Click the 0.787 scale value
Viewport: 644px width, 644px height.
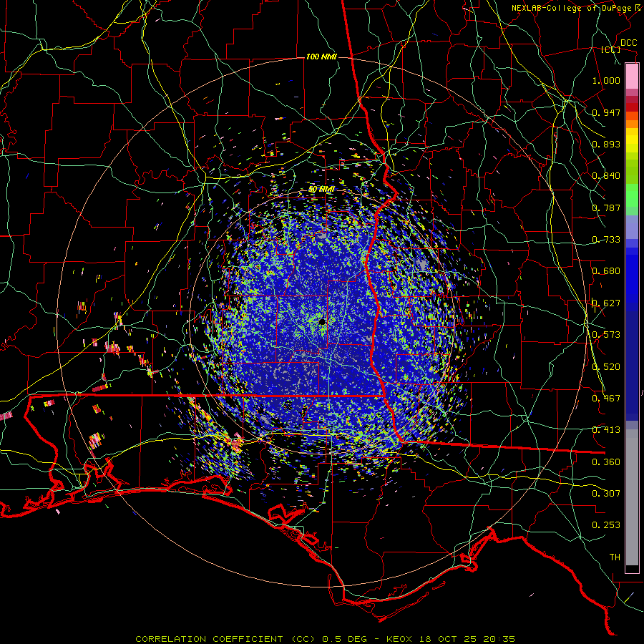[606, 208]
